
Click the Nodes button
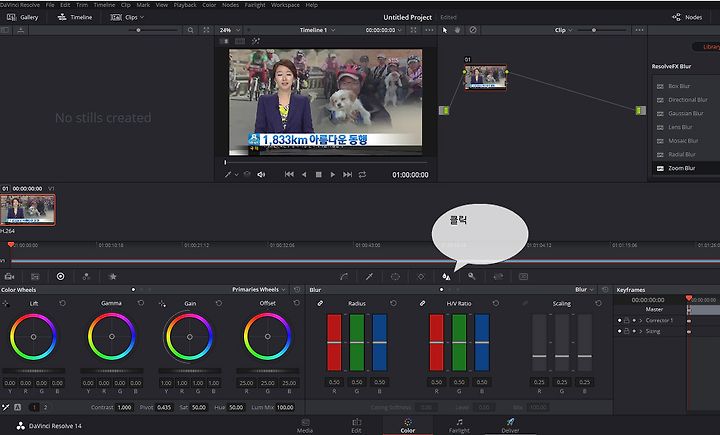point(687,17)
